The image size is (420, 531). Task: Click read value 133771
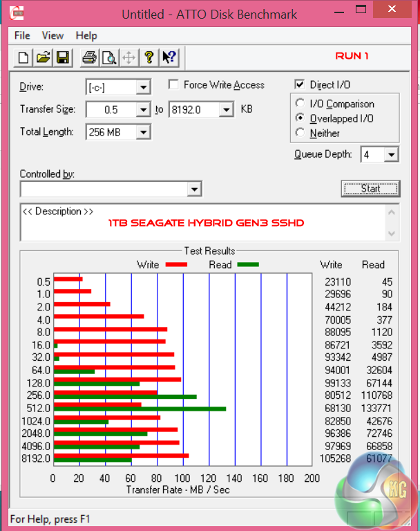click(376, 408)
